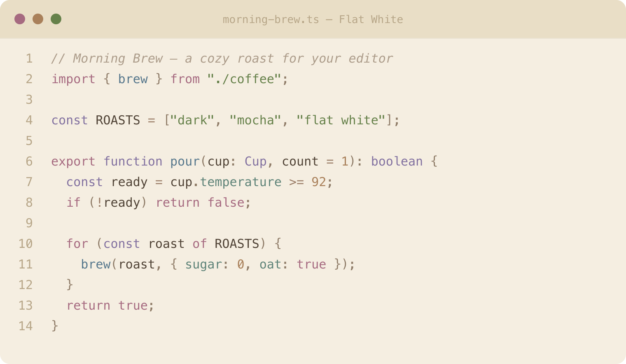626x364 pixels.
Task: Click the green maximize window dot
Action: 56,19
